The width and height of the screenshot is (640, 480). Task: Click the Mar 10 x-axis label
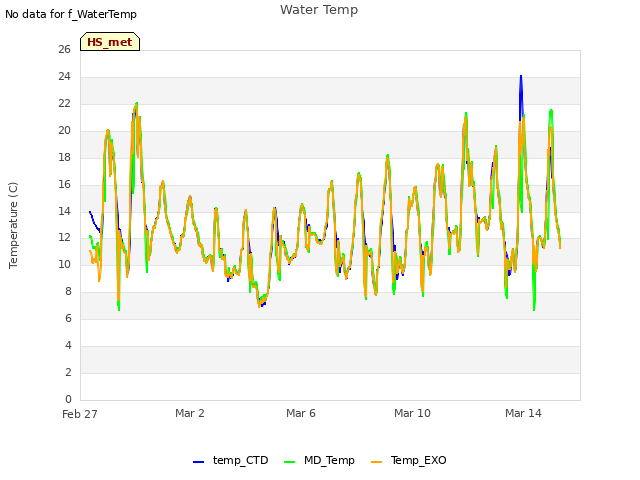[x=412, y=413]
